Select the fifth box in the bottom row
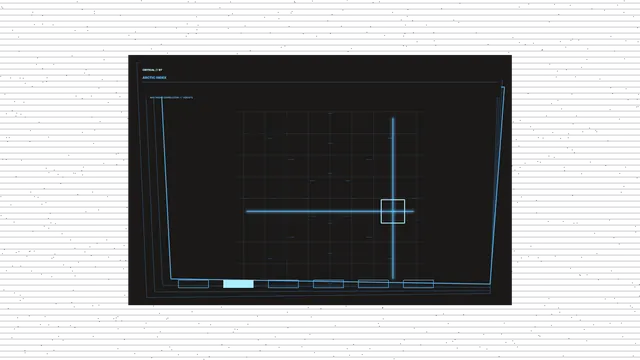This screenshot has width=640, height=360. (x=373, y=284)
